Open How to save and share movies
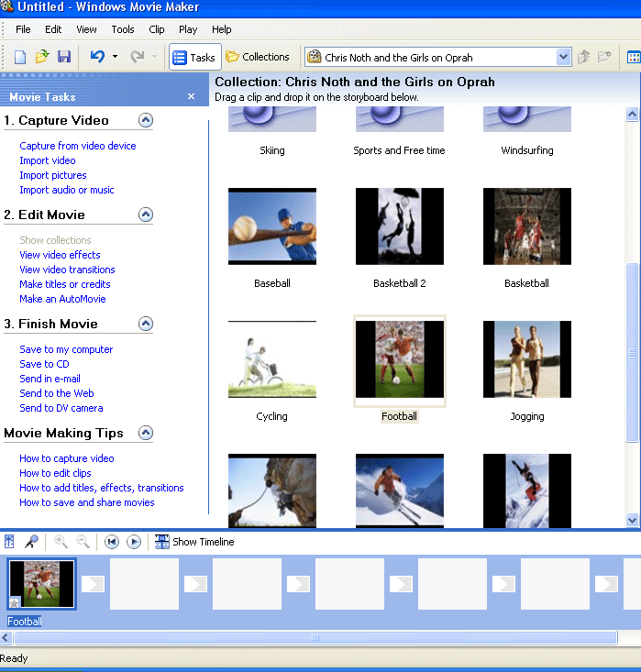 coord(86,502)
